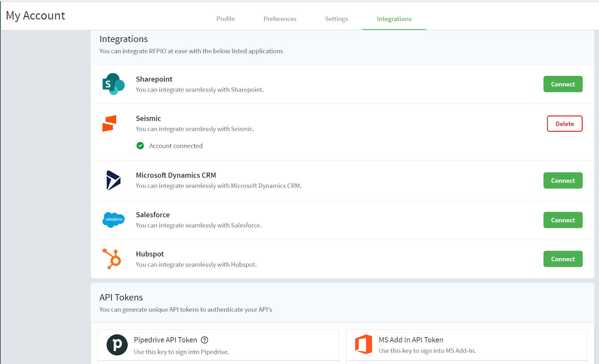The height and width of the screenshot is (364, 599).
Task: Click the Microsoft Dynamics CRM title text
Action: click(176, 175)
